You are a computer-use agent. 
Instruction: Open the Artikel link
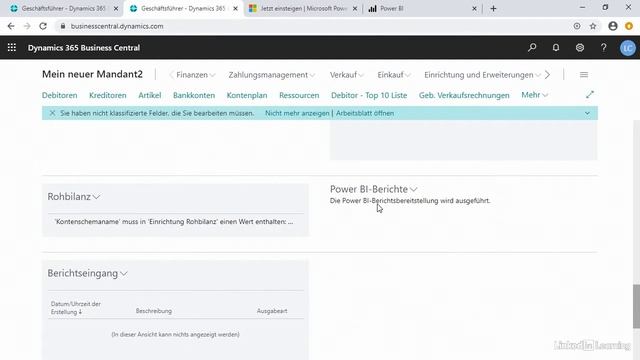[150, 95]
